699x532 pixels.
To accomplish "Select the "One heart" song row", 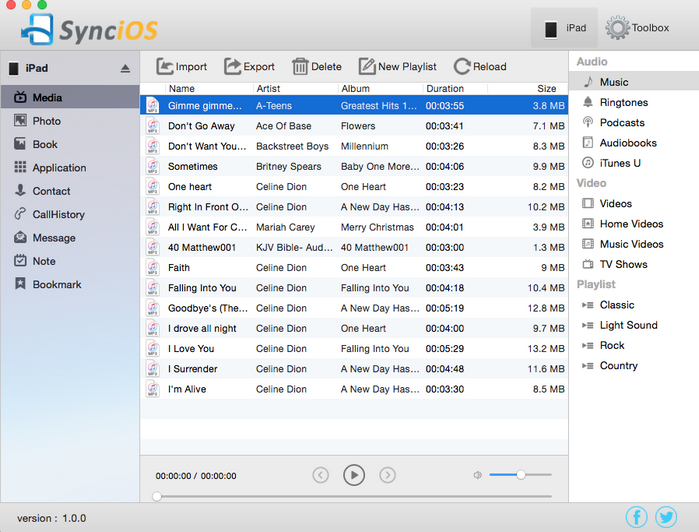I will [354, 186].
